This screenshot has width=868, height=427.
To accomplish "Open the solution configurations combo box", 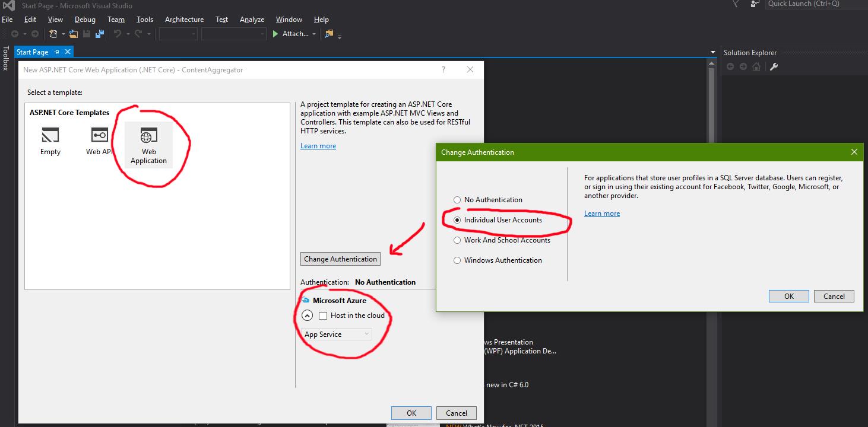I will tap(178, 34).
